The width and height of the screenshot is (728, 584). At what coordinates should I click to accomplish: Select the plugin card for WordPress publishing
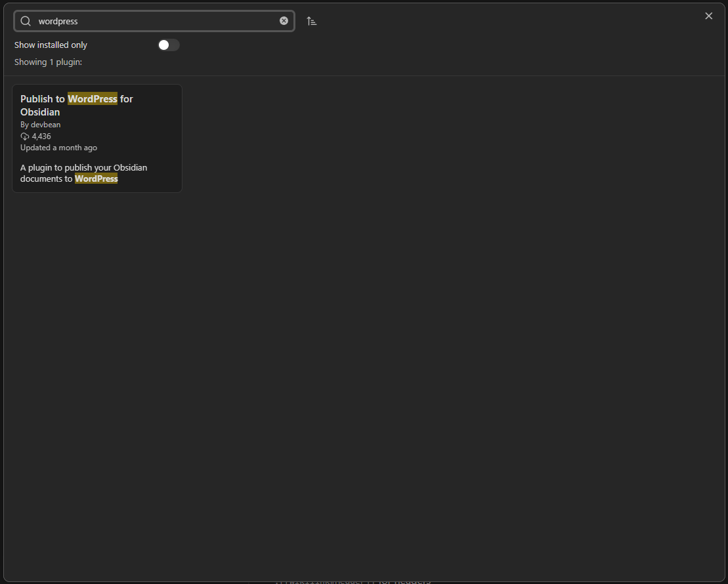pyautogui.click(x=97, y=138)
